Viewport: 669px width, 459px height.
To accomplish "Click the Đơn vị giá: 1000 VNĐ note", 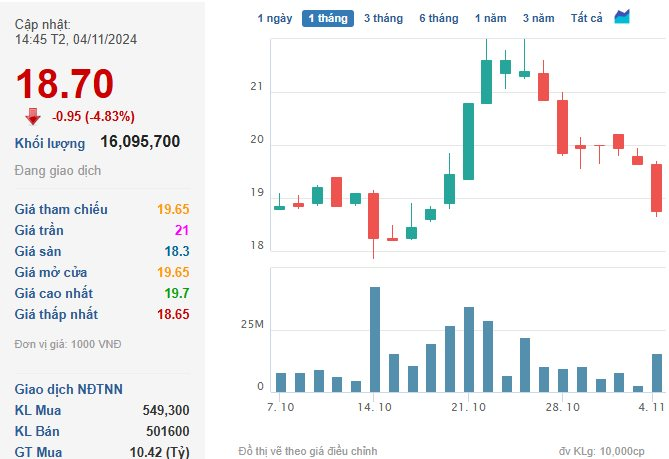I will point(68,344).
